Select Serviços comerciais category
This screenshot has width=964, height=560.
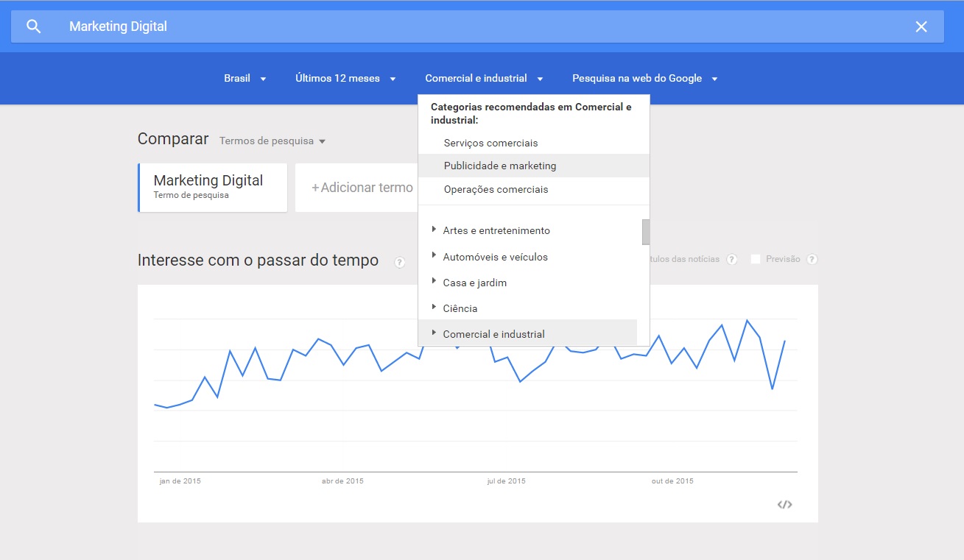[490, 143]
